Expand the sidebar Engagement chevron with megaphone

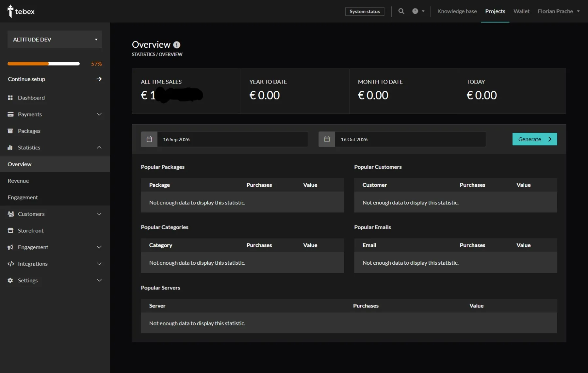(99, 247)
